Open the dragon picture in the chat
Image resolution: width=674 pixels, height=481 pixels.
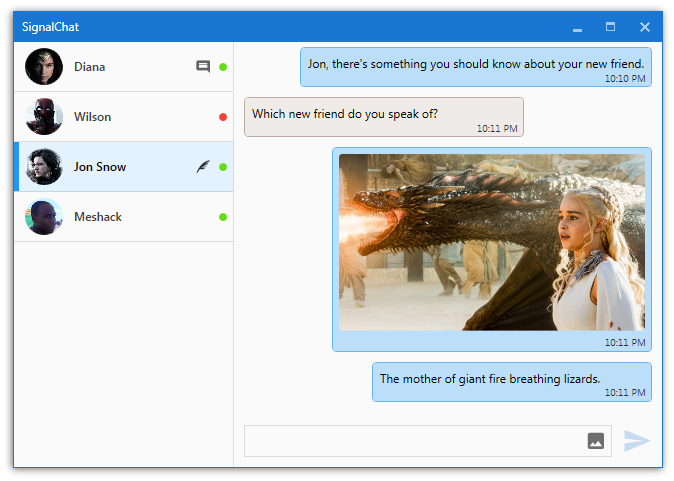coord(492,242)
